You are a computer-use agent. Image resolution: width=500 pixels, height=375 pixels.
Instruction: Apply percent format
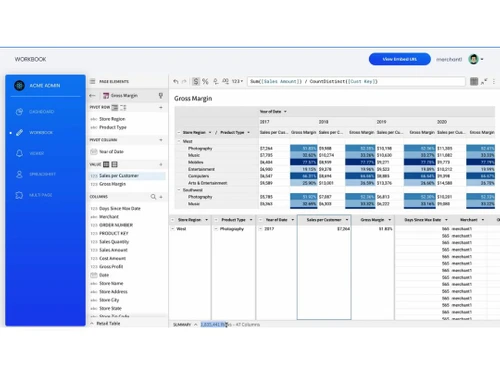(x=205, y=81)
